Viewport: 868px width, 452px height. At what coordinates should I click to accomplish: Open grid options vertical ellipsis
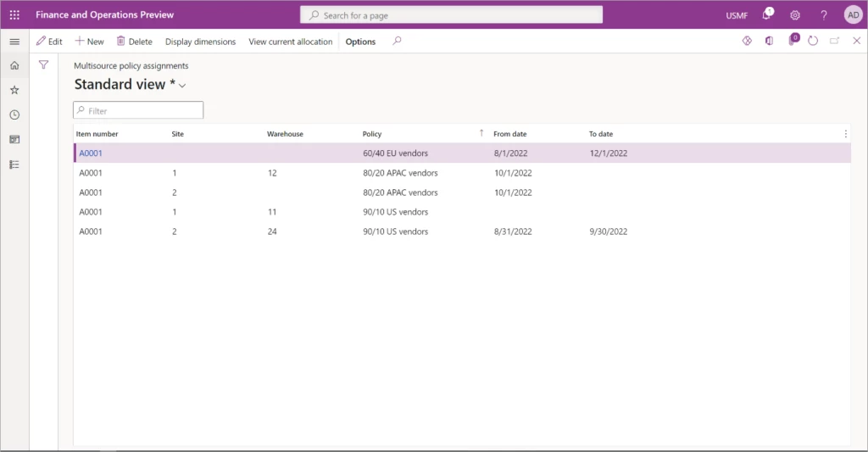tap(845, 133)
